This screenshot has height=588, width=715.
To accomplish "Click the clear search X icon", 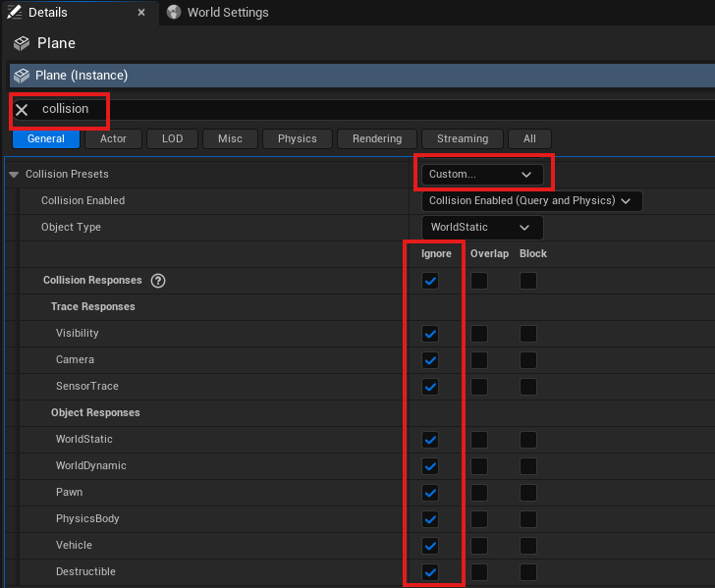I will click(22, 110).
